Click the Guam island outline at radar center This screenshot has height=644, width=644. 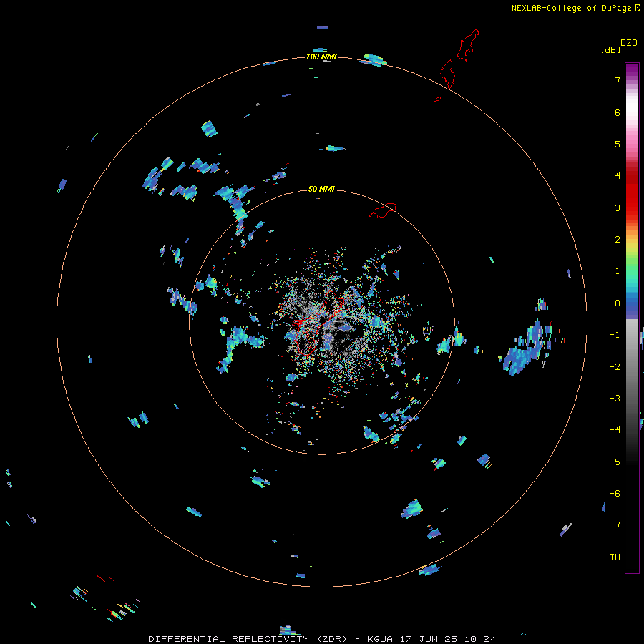[318, 323]
